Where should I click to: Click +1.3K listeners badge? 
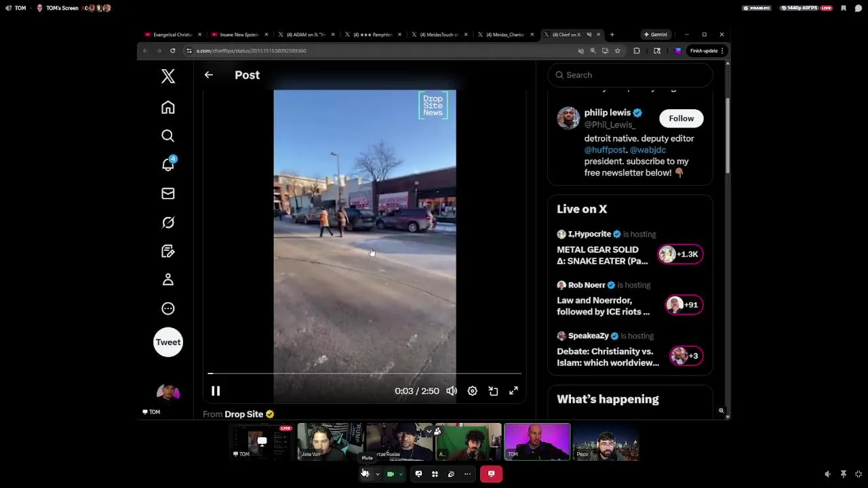680,254
